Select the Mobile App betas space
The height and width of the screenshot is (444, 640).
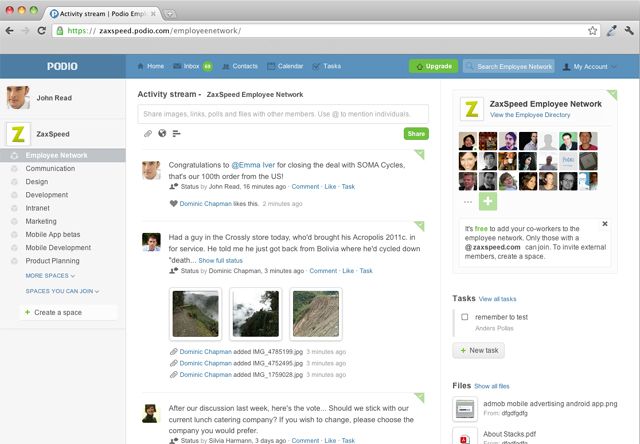tap(53, 235)
